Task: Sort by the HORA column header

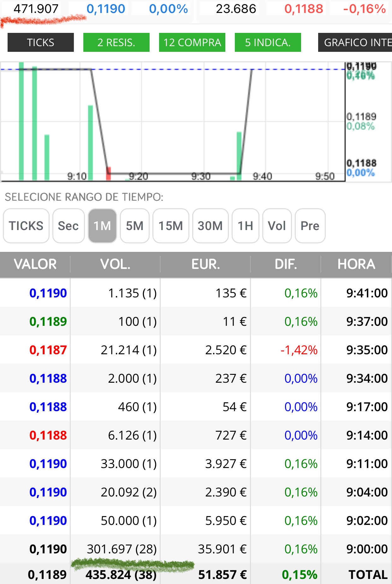Action: click(x=356, y=264)
